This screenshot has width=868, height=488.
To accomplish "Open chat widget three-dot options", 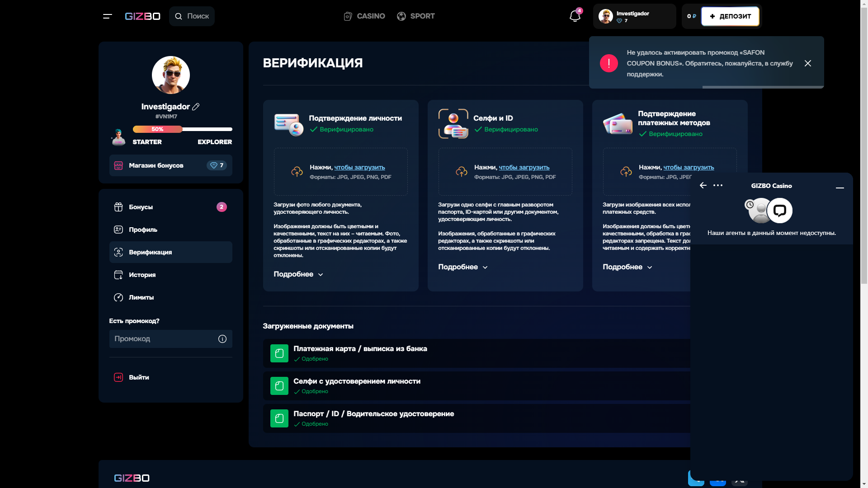I will (x=718, y=185).
